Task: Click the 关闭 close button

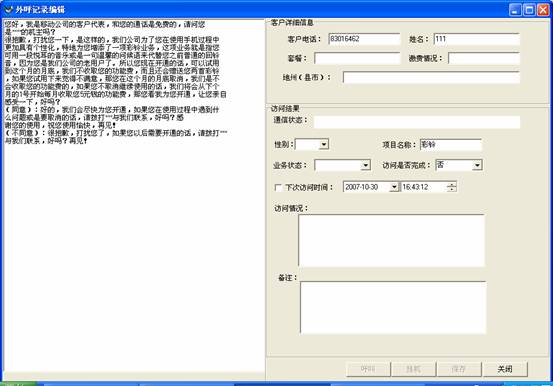Action: tap(505, 369)
